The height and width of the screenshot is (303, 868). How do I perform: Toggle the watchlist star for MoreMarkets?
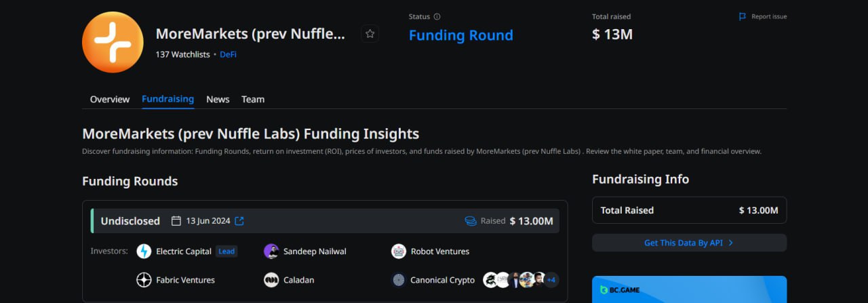370,33
